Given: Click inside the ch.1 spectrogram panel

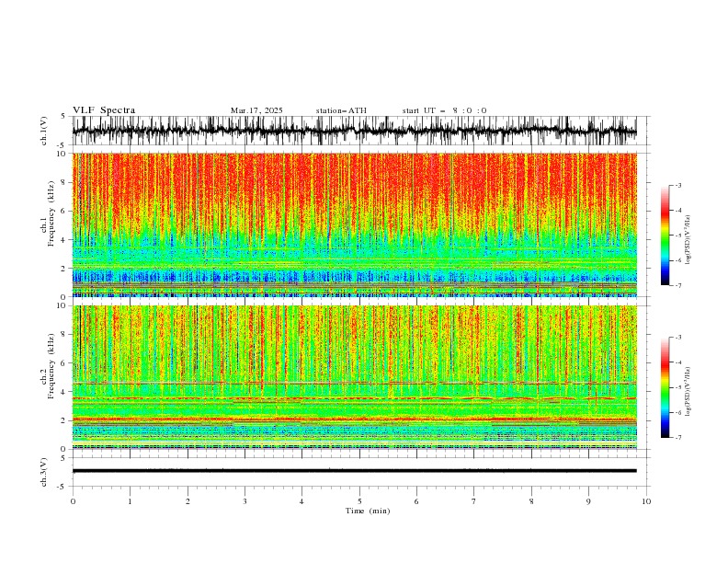Looking at the screenshot, I should [354, 224].
